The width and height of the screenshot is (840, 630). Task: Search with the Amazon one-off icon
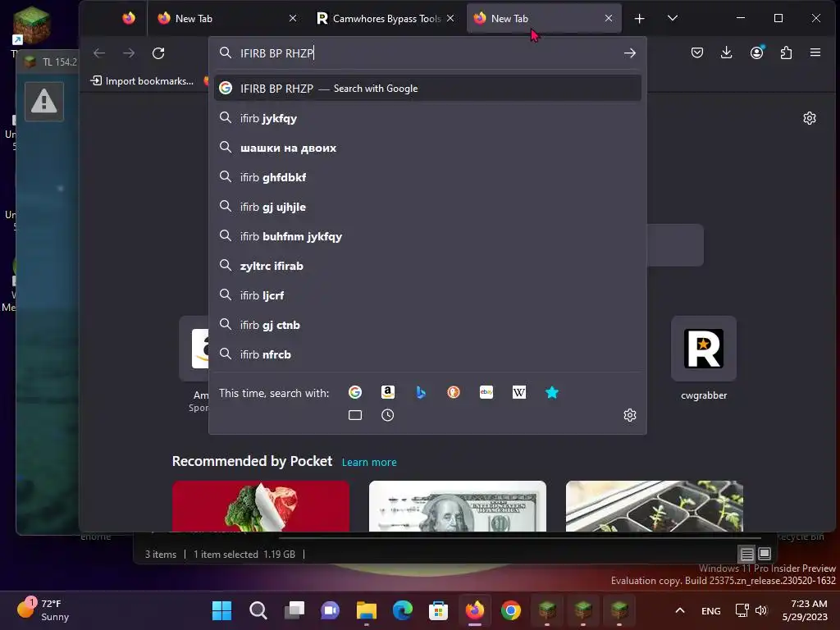pyautogui.click(x=388, y=392)
